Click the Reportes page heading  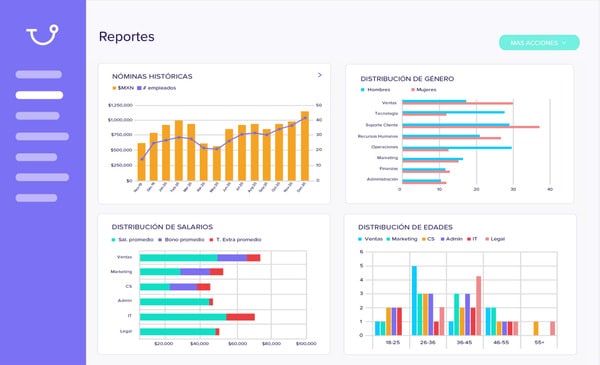[127, 37]
